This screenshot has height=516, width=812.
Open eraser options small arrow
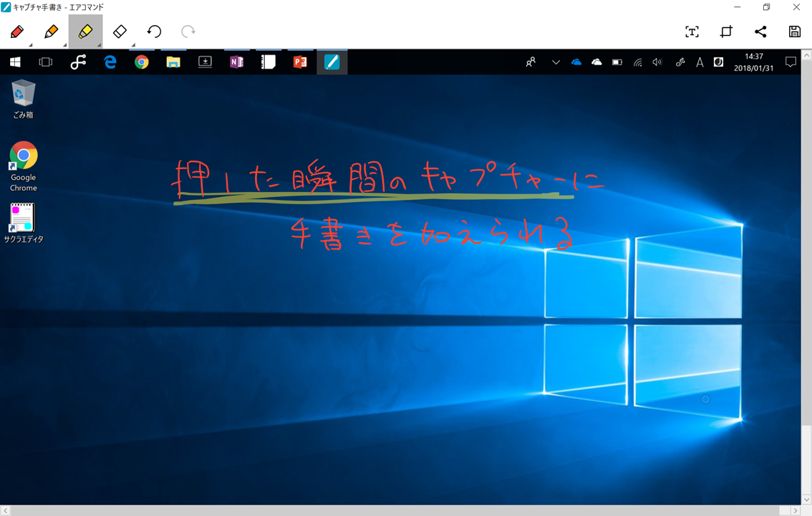pos(133,46)
